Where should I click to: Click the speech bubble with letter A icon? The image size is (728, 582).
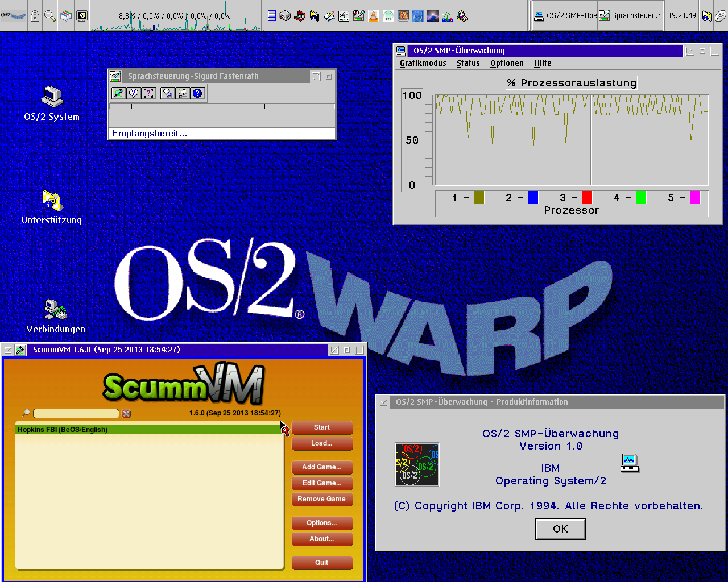point(167,93)
